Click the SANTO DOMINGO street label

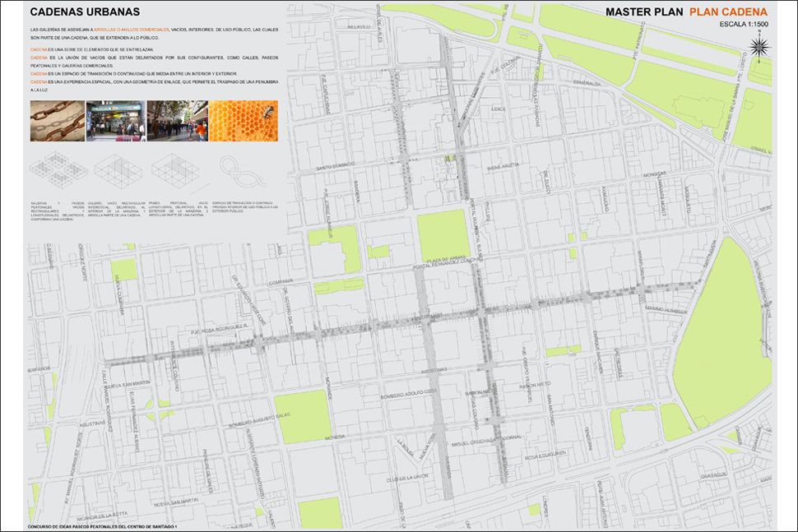[x=335, y=165]
